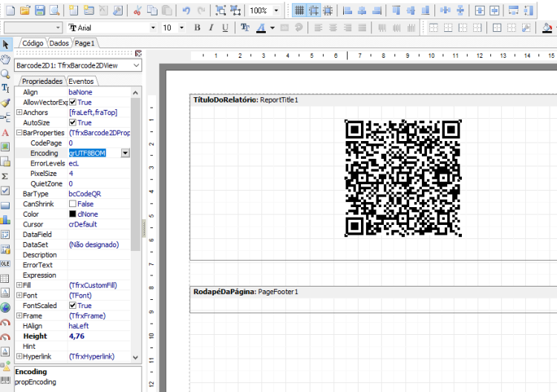Select the Zoom magnifier tool
Screen dimensions: 557x392
[x=5, y=73]
